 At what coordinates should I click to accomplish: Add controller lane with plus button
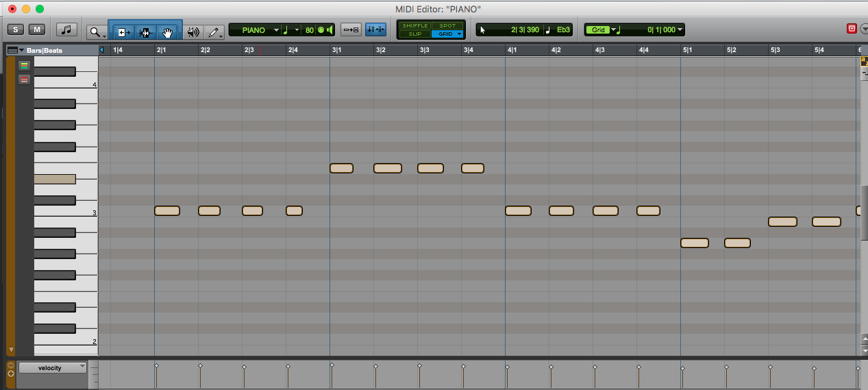coord(10,374)
